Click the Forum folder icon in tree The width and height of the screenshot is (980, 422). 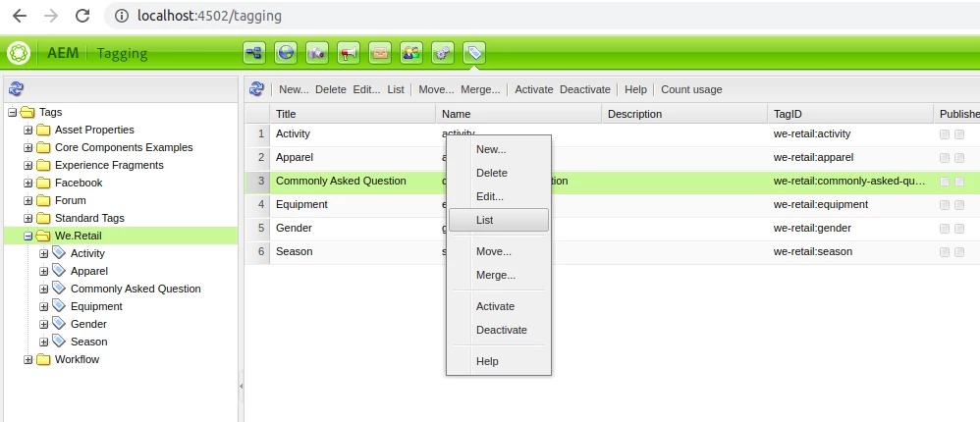tap(43, 200)
